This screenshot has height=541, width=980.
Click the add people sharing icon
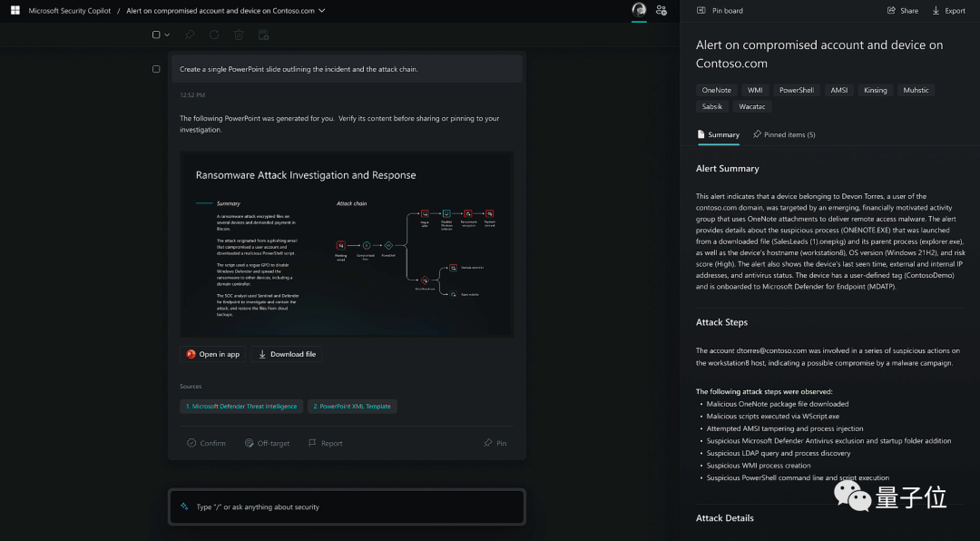coord(661,10)
